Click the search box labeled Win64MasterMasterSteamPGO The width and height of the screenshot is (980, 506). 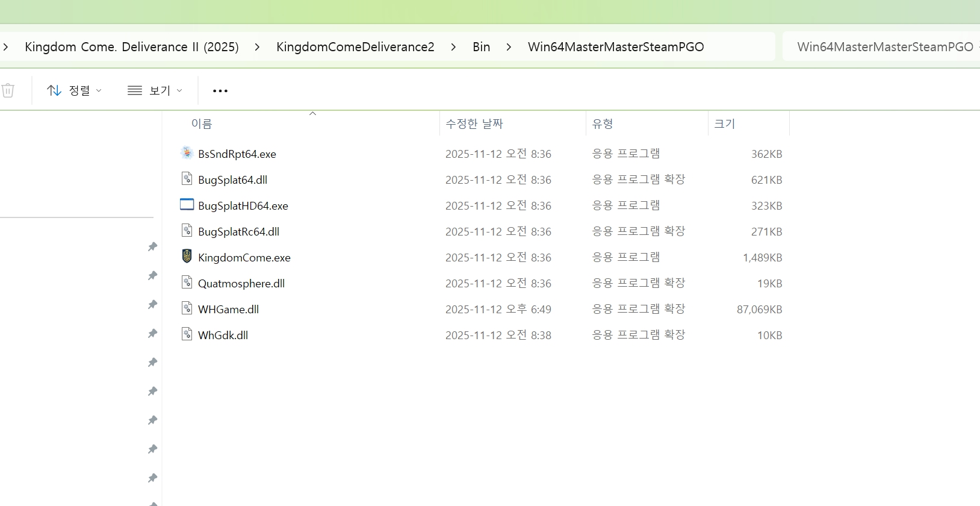tap(881, 47)
